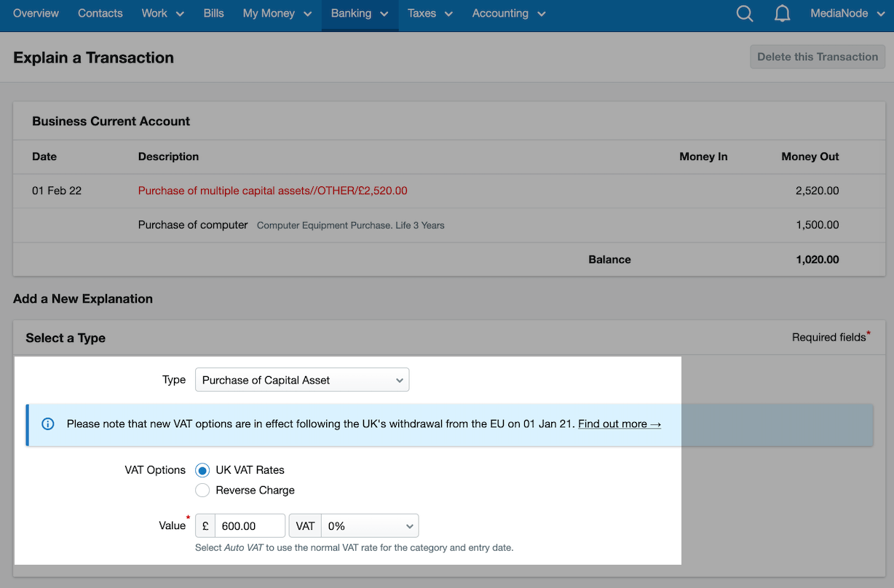Expand the Work navigation dropdown
The height and width of the screenshot is (588, 894).
[162, 13]
